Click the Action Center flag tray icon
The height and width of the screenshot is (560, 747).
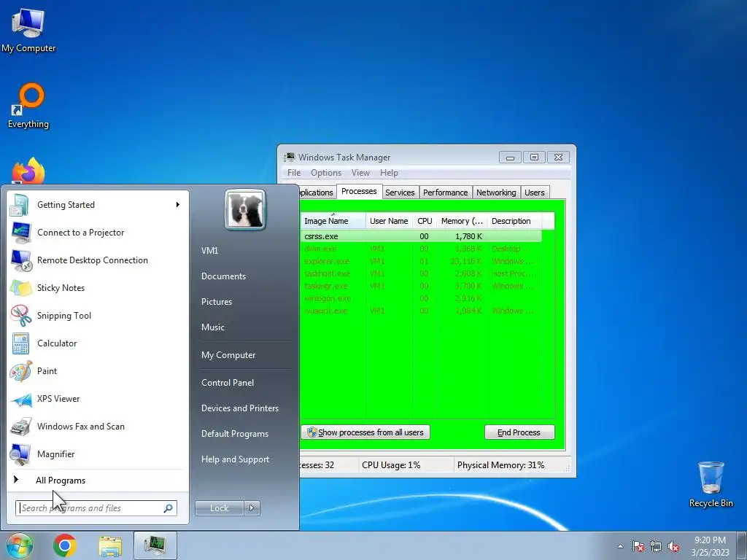(x=638, y=546)
